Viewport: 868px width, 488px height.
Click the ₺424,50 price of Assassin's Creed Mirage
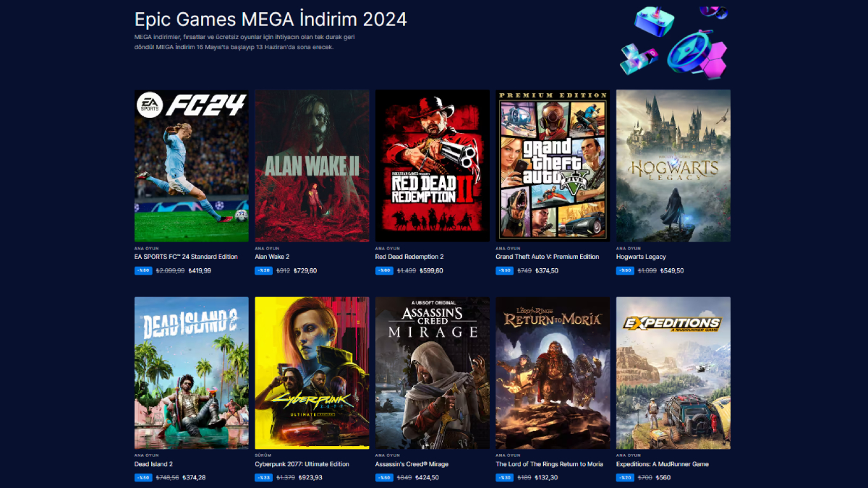point(427,478)
